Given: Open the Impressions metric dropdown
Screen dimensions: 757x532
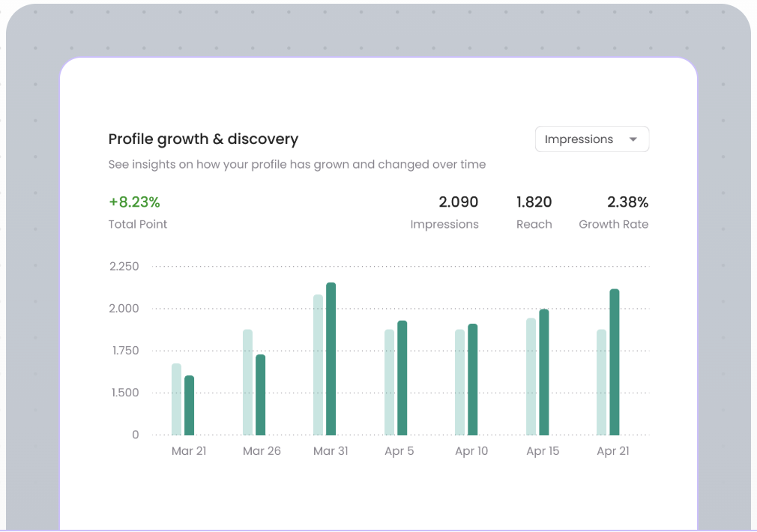Looking at the screenshot, I should (591, 139).
